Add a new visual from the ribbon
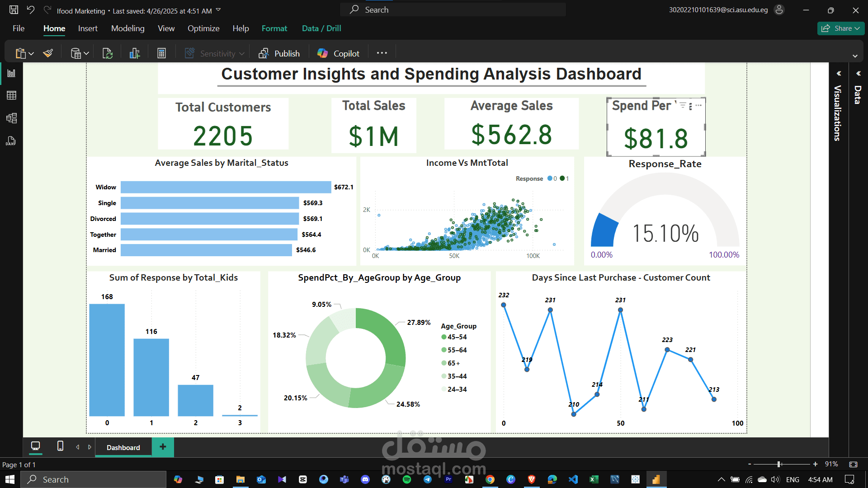Screen dimensions: 868x488 click(x=135, y=53)
